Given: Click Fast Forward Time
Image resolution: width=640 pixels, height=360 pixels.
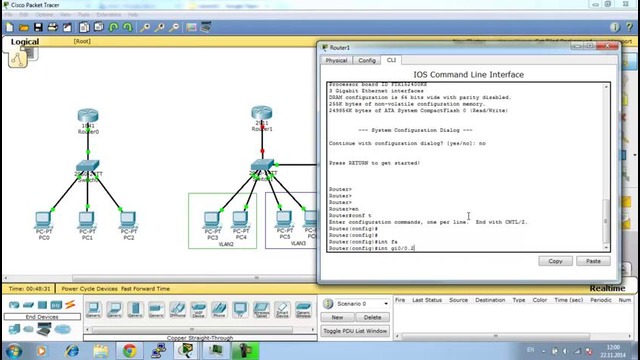Looking at the screenshot, I should [145, 289].
